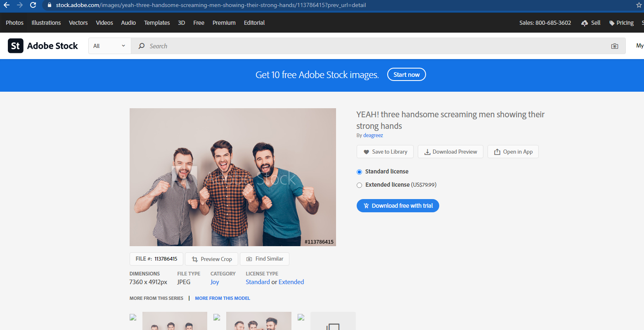Open the Templates menu

(x=157, y=23)
